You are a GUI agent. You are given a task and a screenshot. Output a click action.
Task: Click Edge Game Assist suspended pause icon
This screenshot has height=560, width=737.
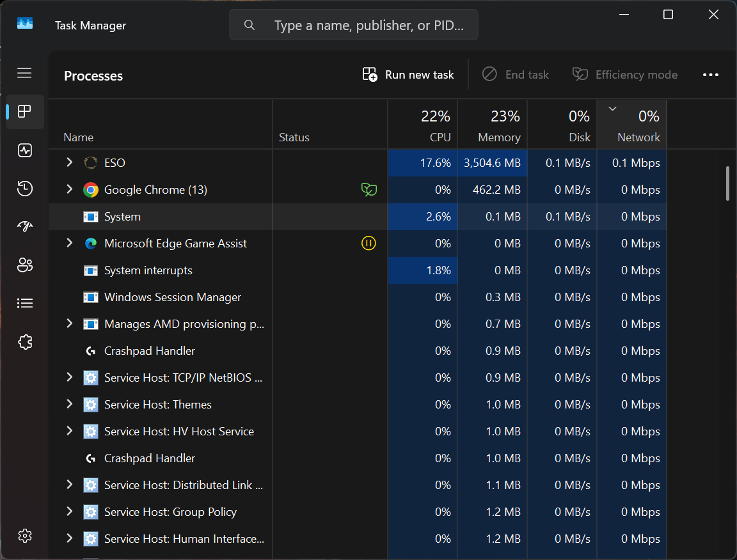[368, 244]
